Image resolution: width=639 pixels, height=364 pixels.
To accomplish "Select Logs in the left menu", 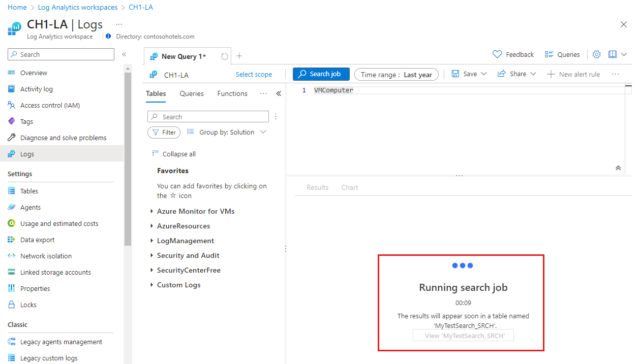I will tap(62, 154).
